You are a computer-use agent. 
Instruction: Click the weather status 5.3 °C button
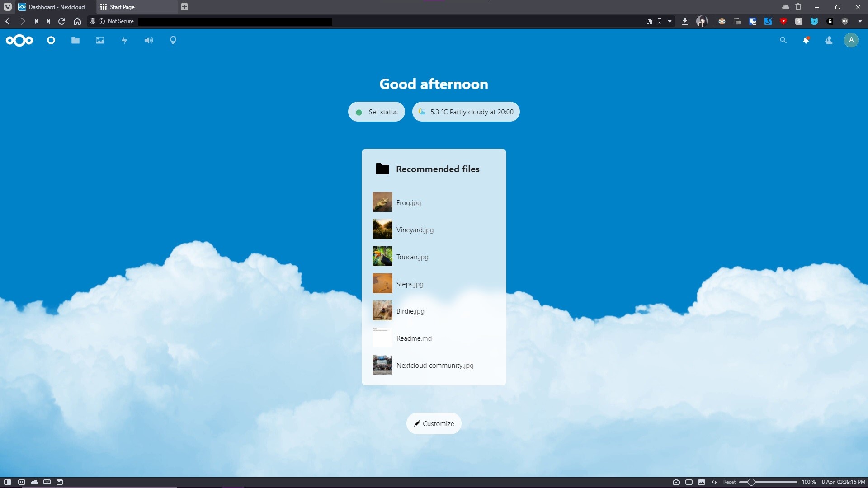coord(466,112)
